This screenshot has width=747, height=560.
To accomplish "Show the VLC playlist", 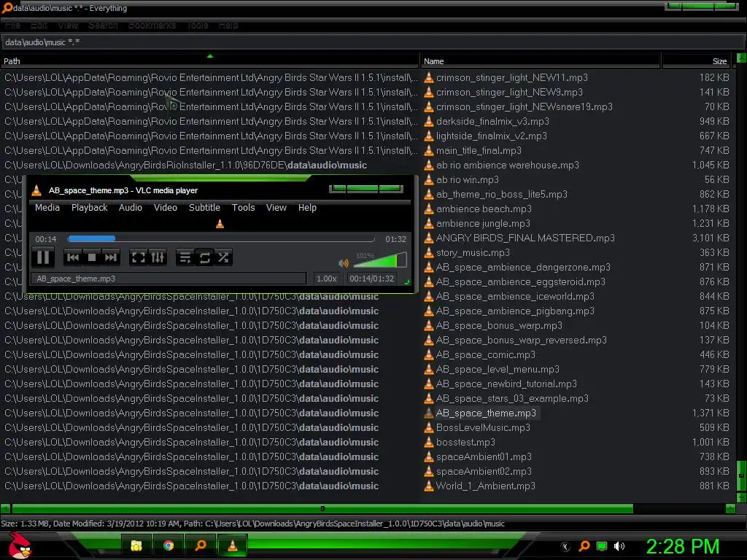I will point(185,257).
